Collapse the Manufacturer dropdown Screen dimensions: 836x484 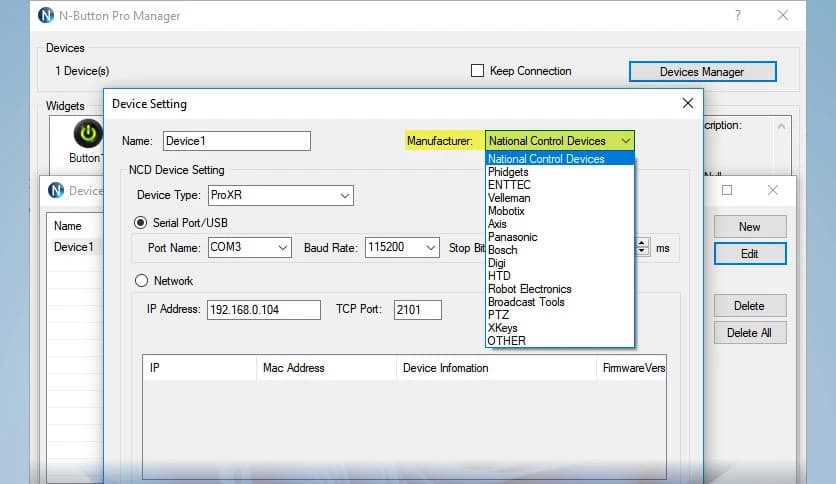click(x=625, y=141)
